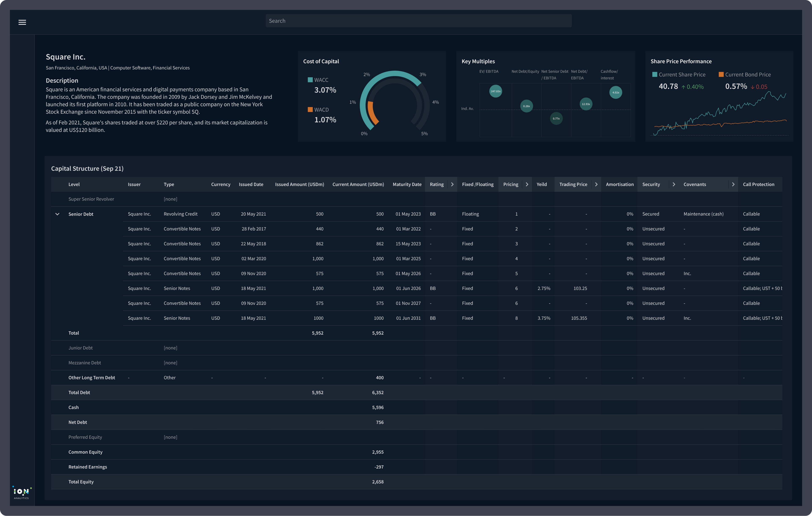Click the ION Analytics logo

22,492
